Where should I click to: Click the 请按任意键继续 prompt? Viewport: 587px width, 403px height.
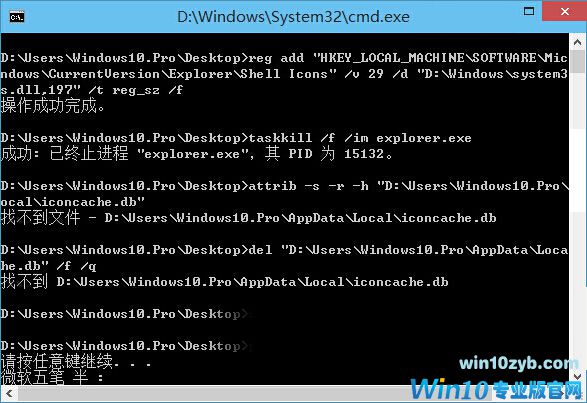76,362
